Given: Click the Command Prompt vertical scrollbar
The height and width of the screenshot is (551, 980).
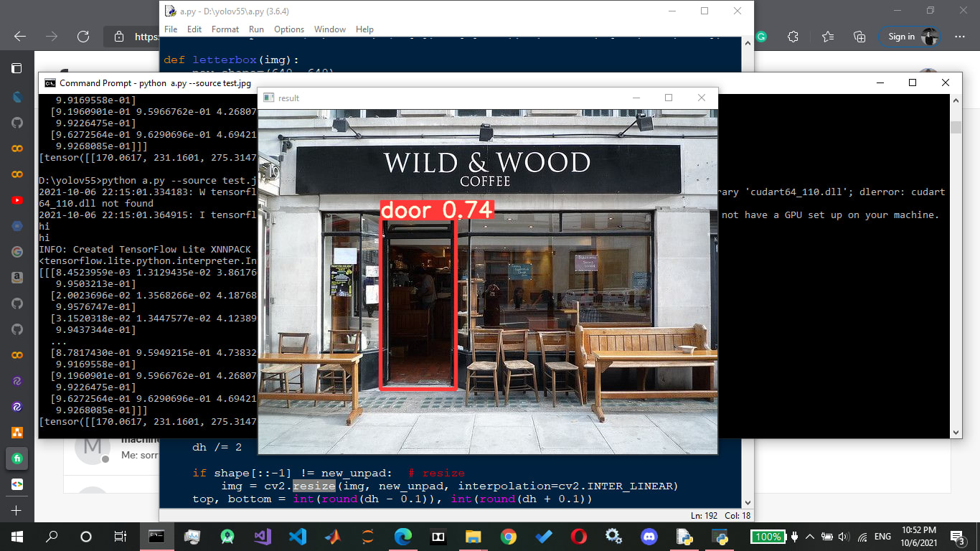Looking at the screenshot, I should (956, 266).
